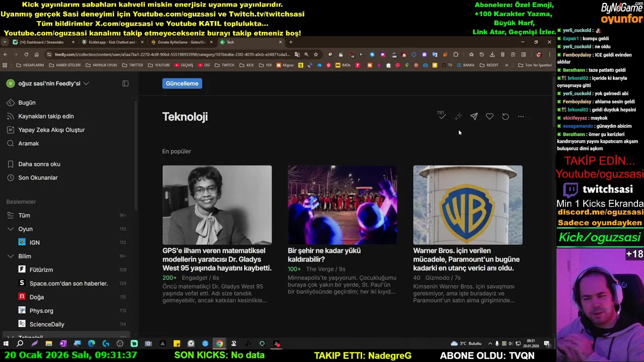
Task: Open Tüm Yer İşaretleri folder
Action: pyautogui.click(x=534, y=65)
